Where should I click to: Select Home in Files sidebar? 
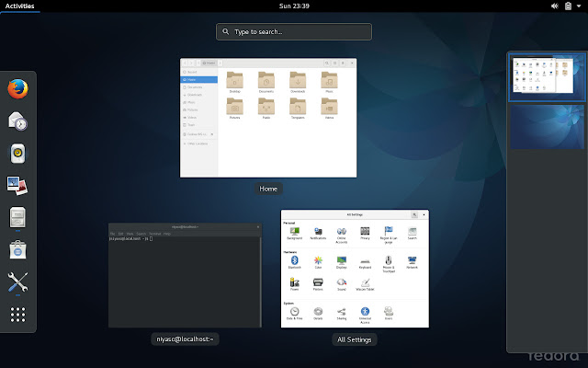(198, 80)
